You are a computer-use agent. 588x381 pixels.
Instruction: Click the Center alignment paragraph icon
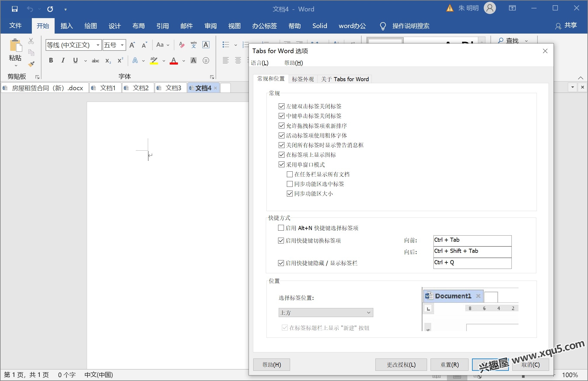[x=238, y=60]
